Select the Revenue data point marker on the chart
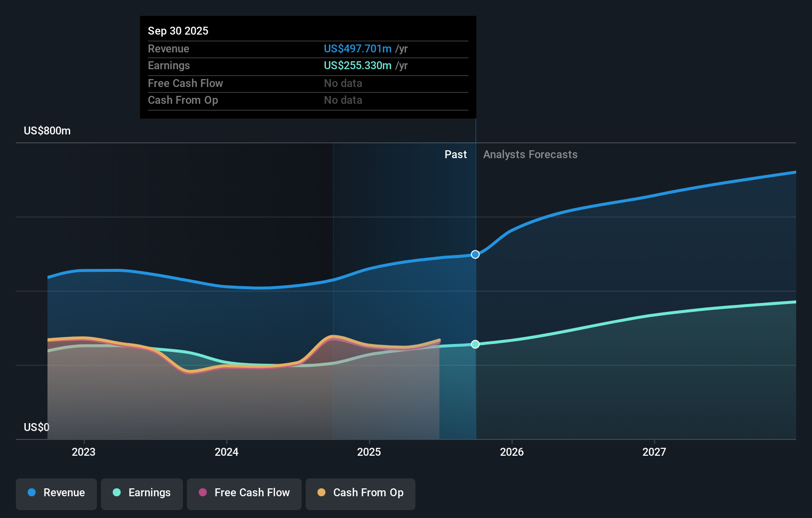 pyautogui.click(x=475, y=254)
